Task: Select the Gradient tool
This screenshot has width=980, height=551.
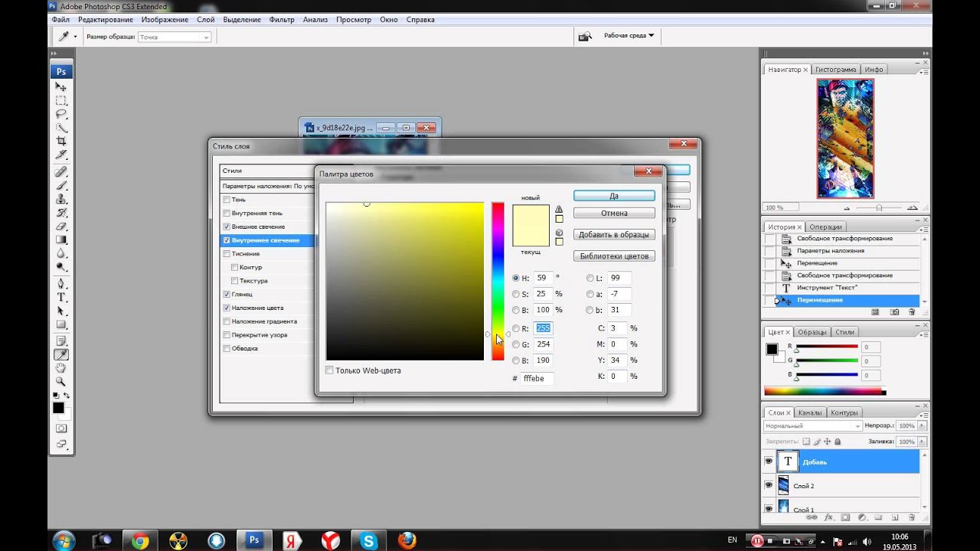Action: point(61,240)
